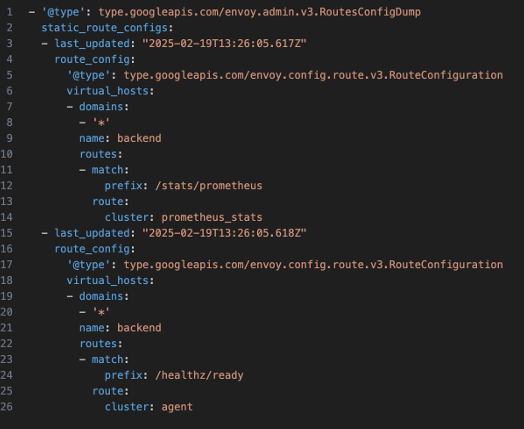Select wildcard '*' value on line 8
The width and height of the screenshot is (524, 429).
tap(101, 122)
